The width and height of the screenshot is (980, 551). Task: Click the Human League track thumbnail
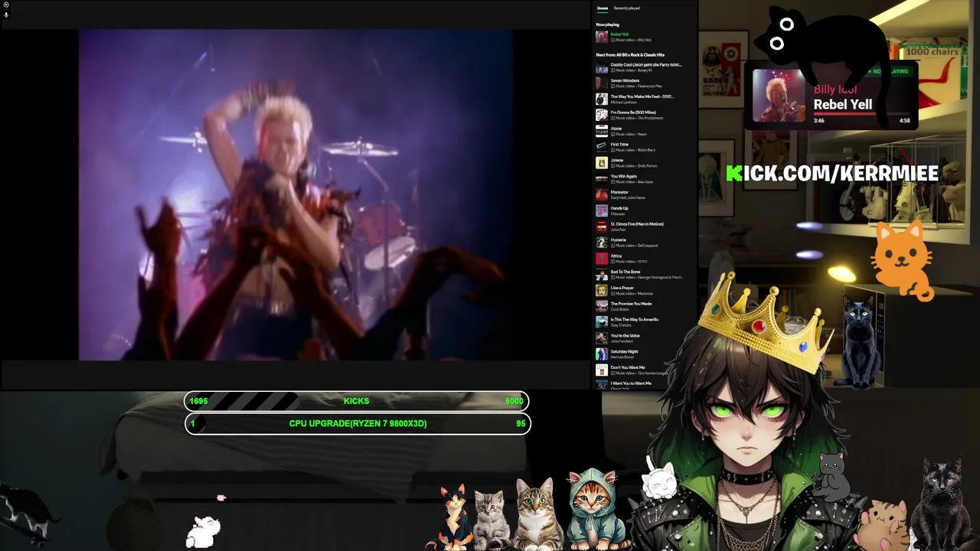602,370
